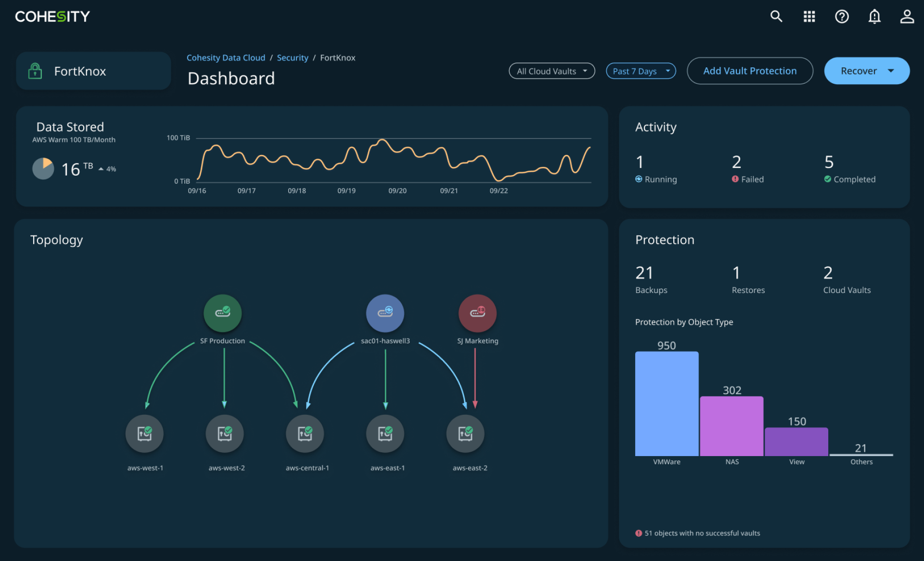The height and width of the screenshot is (561, 924).
Task: Click the 'Protection by Object Type' heading
Action: pos(684,322)
